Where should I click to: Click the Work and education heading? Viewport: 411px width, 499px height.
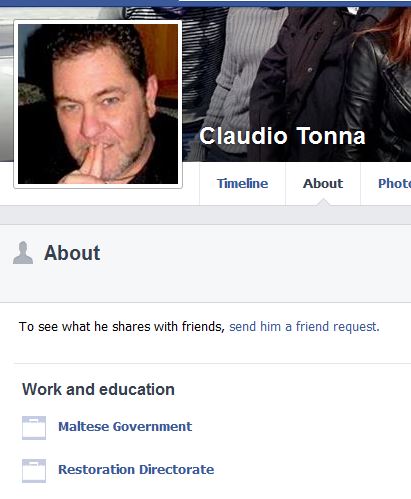pos(98,389)
